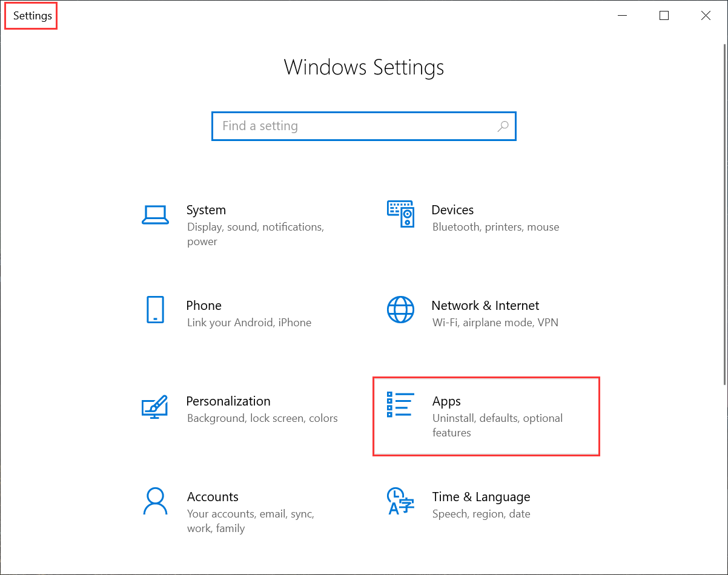Screen dimensions: 728x575
Task: Click the Apps list icon
Action: [x=400, y=404]
